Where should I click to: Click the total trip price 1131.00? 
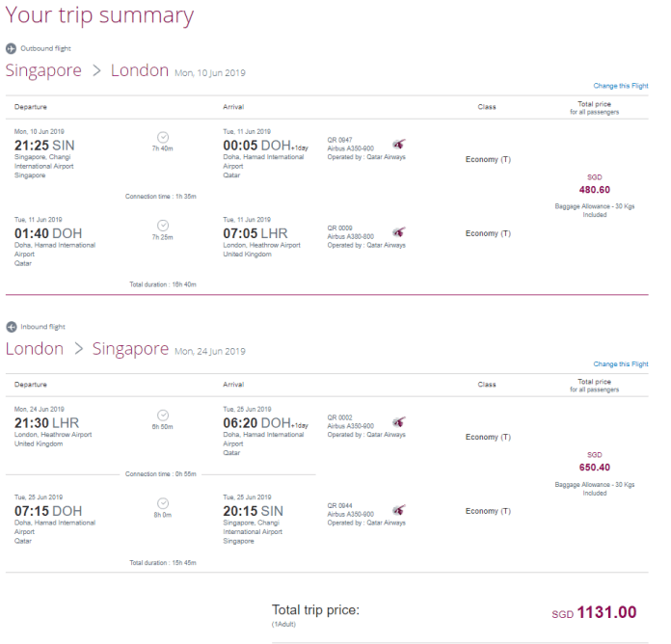coord(606,612)
